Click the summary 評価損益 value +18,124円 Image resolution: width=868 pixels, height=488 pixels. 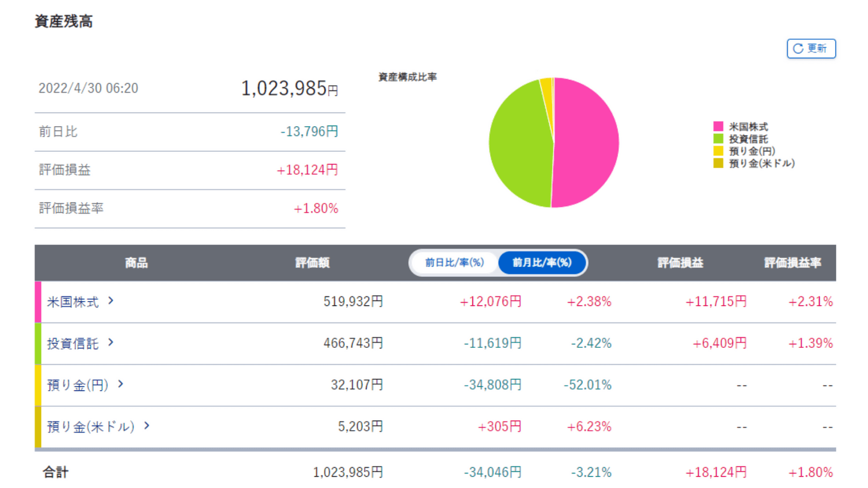click(x=307, y=170)
